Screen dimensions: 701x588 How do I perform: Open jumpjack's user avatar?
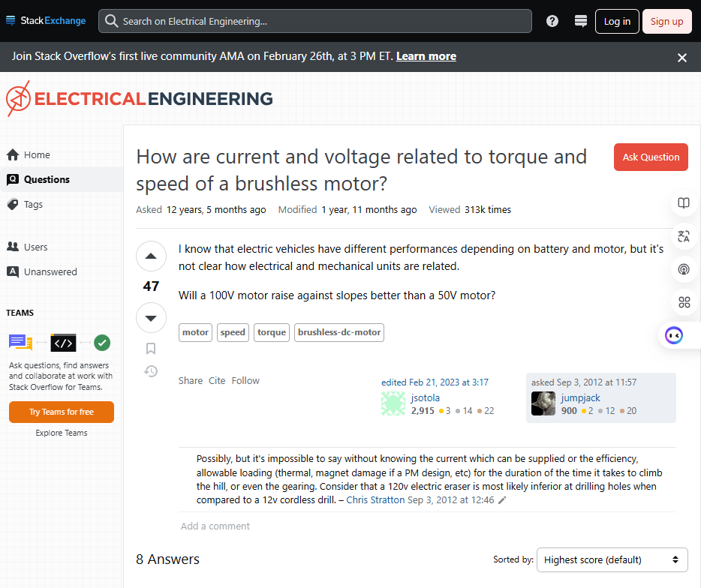(543, 403)
